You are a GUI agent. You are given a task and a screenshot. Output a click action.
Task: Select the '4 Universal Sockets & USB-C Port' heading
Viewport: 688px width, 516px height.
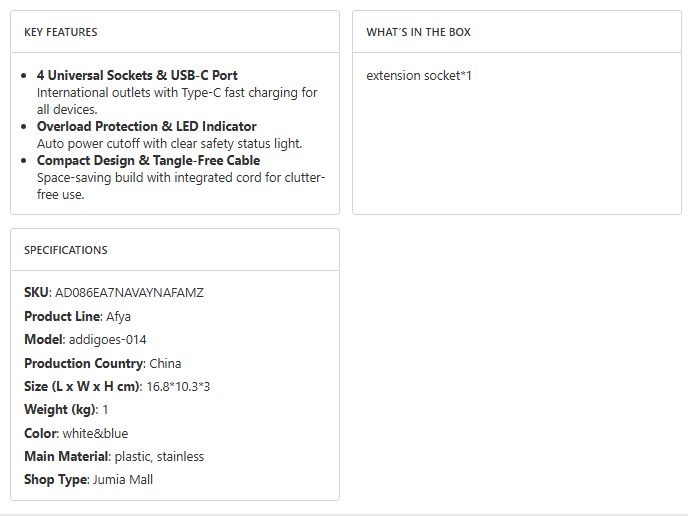click(137, 75)
